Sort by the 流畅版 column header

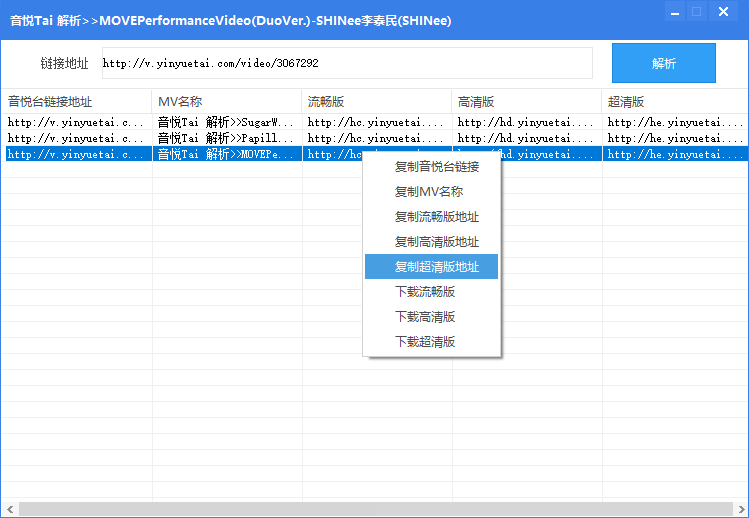click(x=376, y=102)
